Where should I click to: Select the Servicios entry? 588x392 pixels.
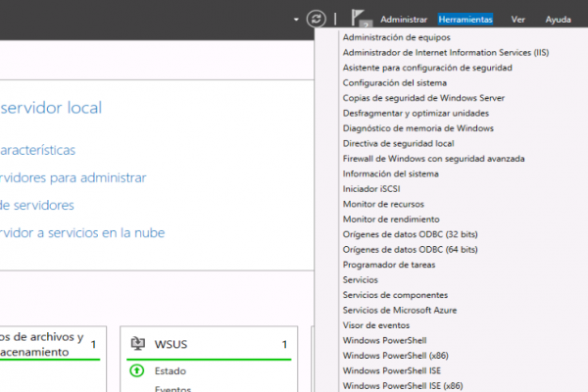[x=360, y=280]
